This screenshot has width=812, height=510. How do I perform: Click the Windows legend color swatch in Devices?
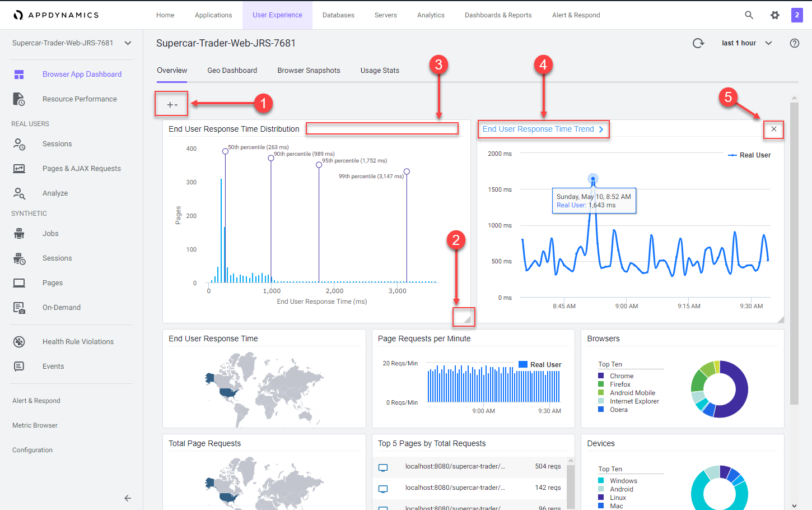601,481
